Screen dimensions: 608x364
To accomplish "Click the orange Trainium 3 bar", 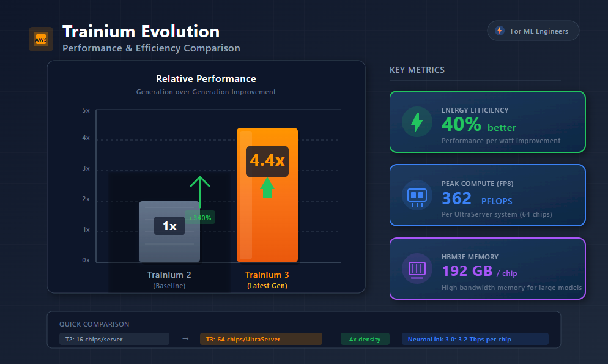I will pos(267,195).
